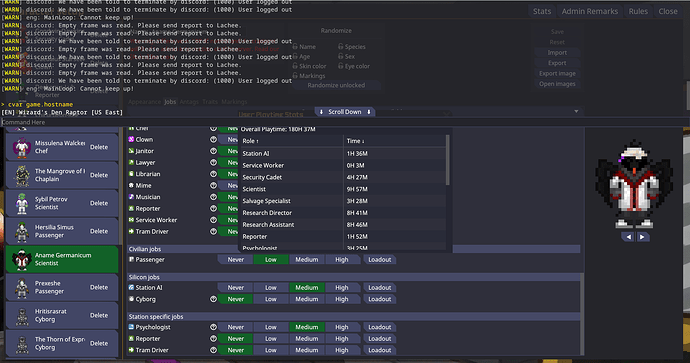Select Missulena Walcker Chef character portrait
Viewport: 690px width, 363px height.
(22, 147)
